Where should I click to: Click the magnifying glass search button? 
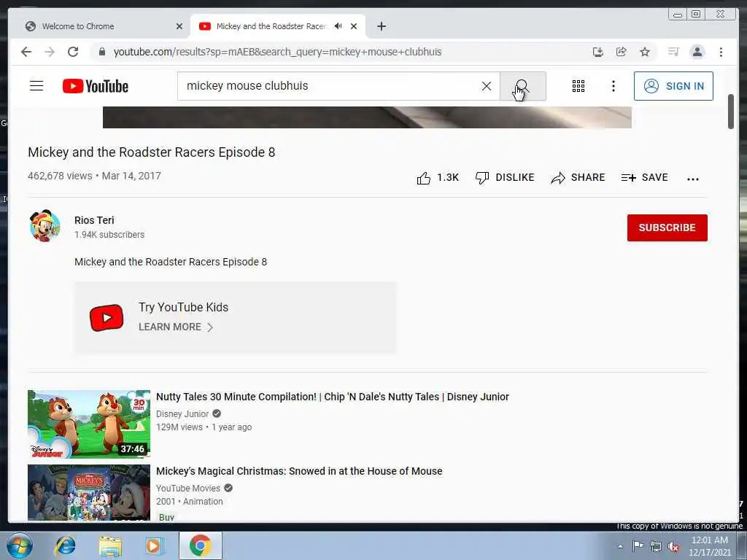522,86
